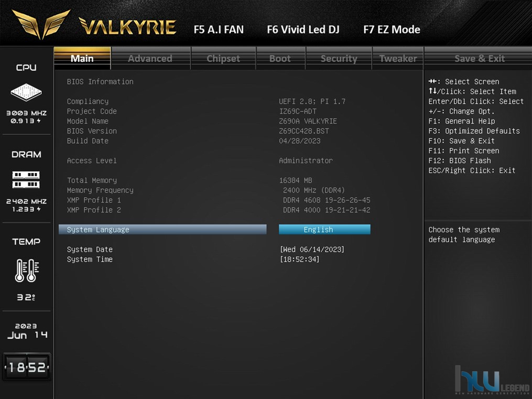The height and width of the screenshot is (399, 532).
Task: Click the F10: Save & Exit help line
Action: point(461,141)
